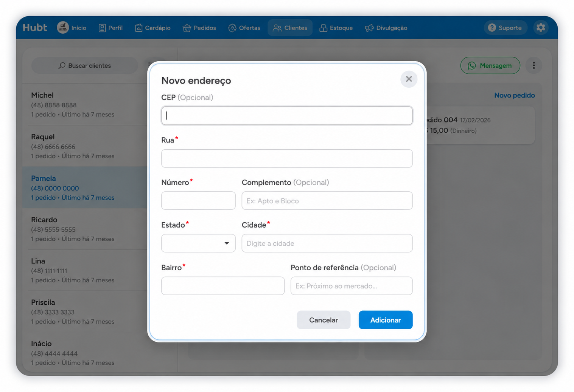574x392 pixels.
Task: Click the Divulgação megaphone icon
Action: coord(369,28)
